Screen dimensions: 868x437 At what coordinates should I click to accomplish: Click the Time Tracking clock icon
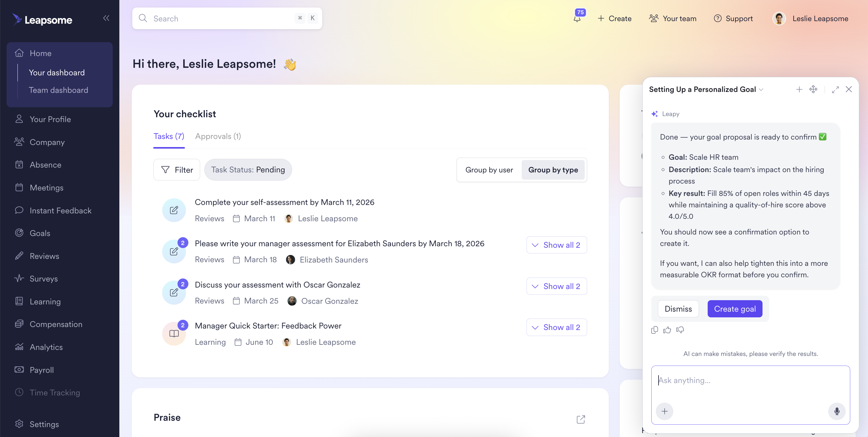pyautogui.click(x=19, y=392)
